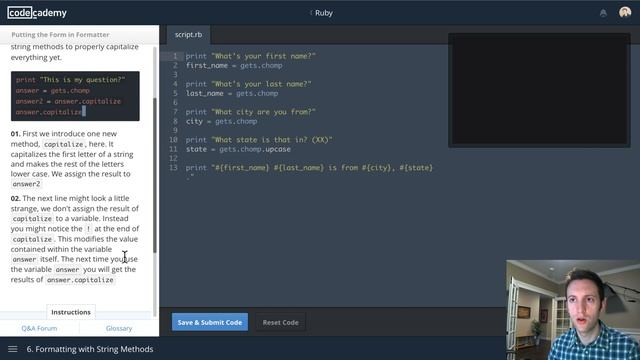Viewport: 640px width, 360px height.
Task: Open the hamburger lesson menu
Action: pyautogui.click(x=13, y=349)
